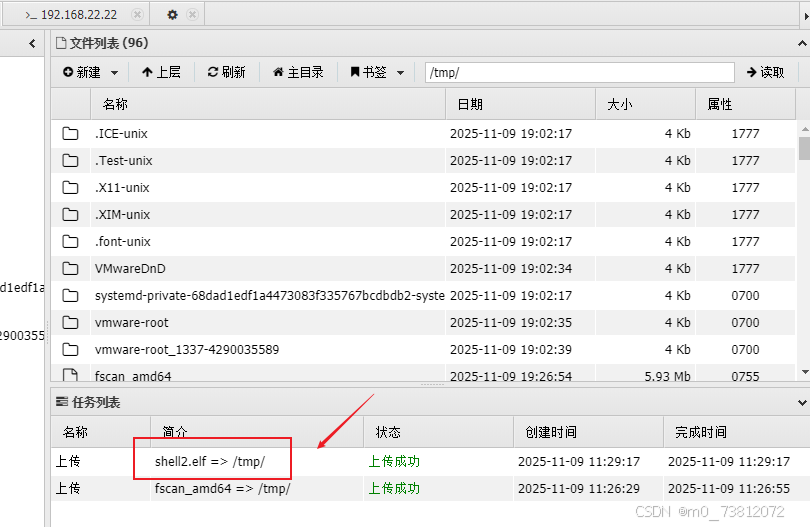810x527 pixels.
Task: Sort files by 属性 column header
Action: click(x=745, y=104)
